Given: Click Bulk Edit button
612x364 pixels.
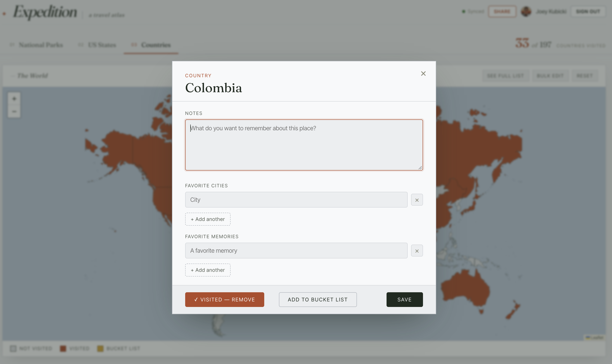Looking at the screenshot, I should [550, 76].
